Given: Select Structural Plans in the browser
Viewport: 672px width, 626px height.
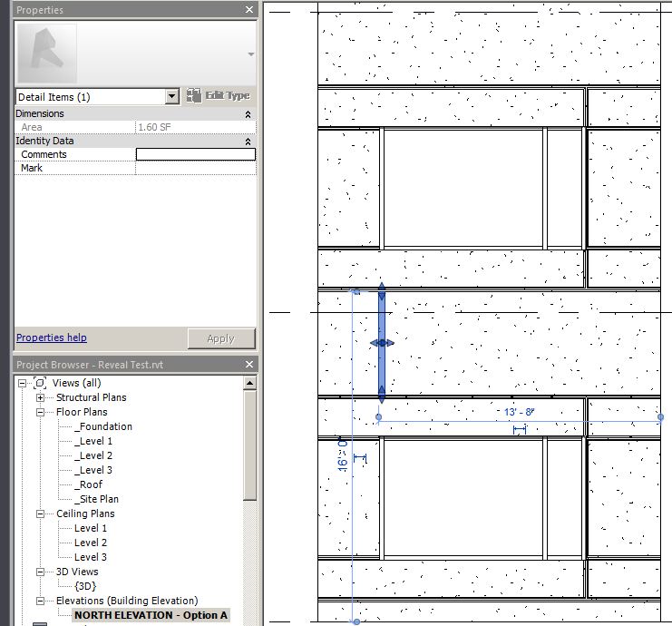Looking at the screenshot, I should pyautogui.click(x=92, y=397).
